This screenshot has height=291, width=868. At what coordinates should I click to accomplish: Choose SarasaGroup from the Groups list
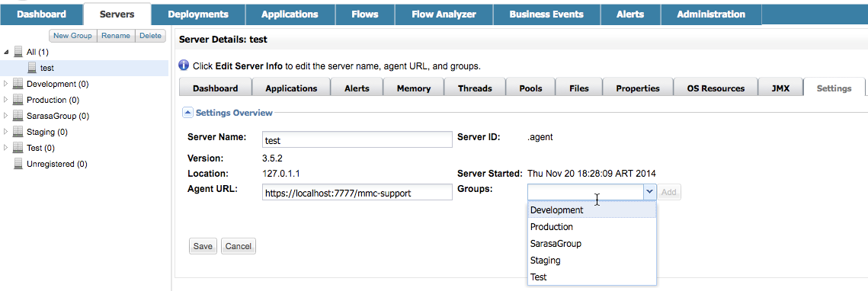(x=592, y=244)
